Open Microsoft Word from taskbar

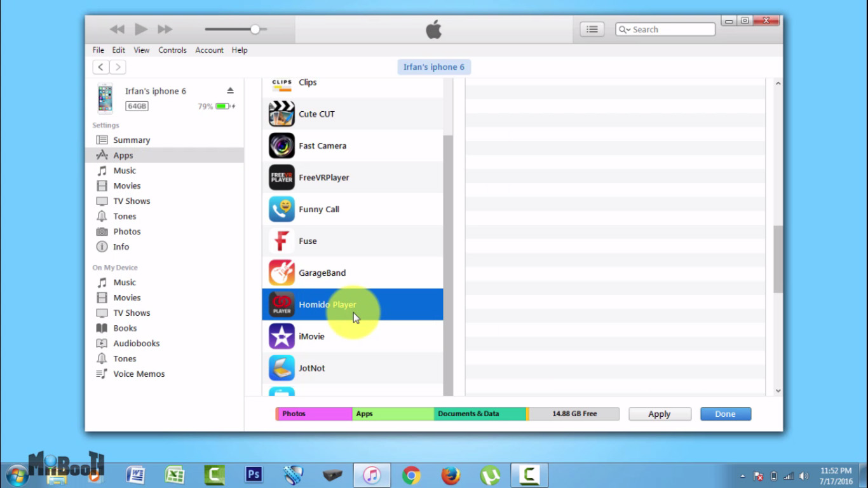click(135, 475)
